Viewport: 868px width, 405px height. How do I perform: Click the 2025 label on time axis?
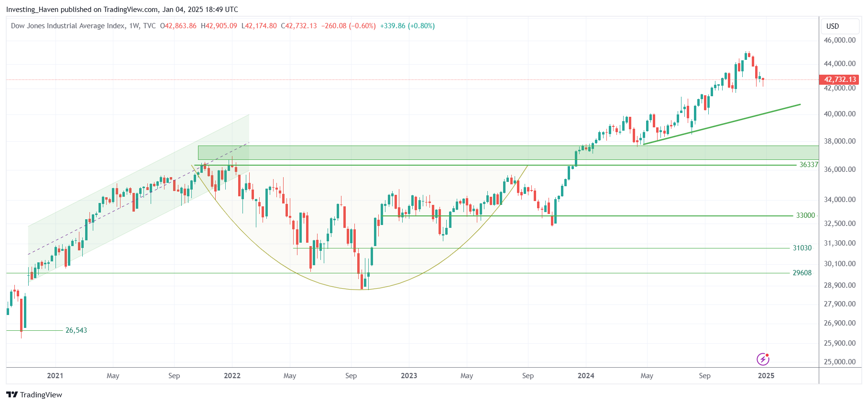coord(766,376)
